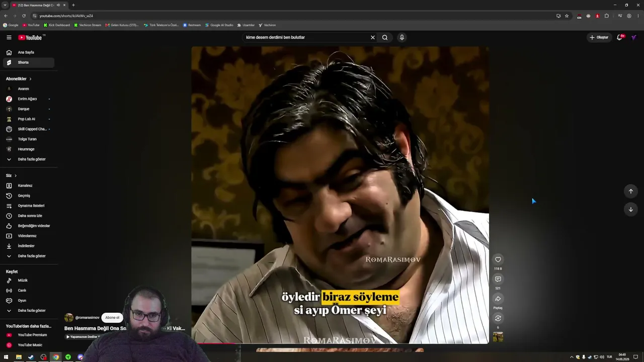Screen dimensions: 644x362
Task: Open Ana Sayfa in the sidebar
Action: (x=29, y=52)
